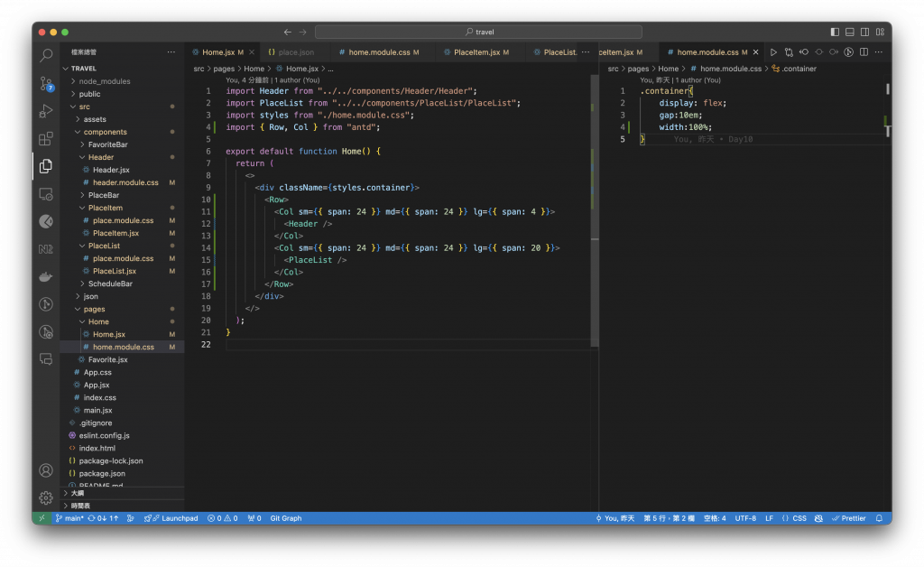Viewport: 924px width, 567px height.
Task: Click the split editor right icon
Action: (x=864, y=52)
